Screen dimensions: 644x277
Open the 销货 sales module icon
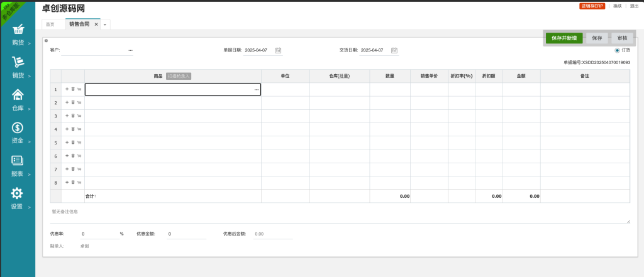(x=18, y=62)
